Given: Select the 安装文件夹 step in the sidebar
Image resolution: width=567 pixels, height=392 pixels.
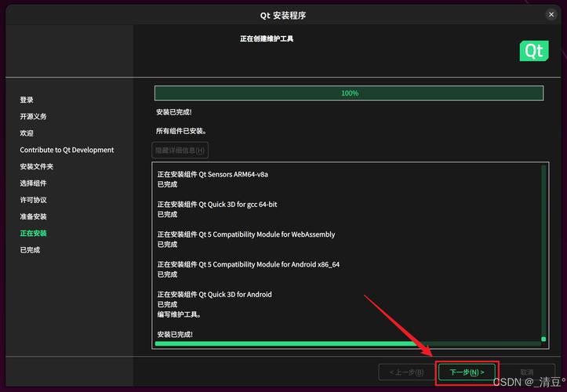Looking at the screenshot, I should coord(37,166).
